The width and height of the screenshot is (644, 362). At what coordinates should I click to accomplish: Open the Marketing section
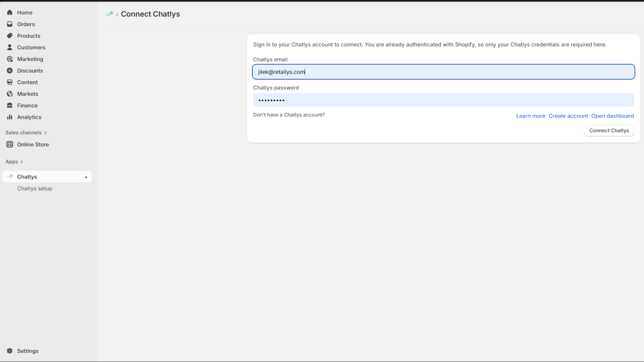click(x=29, y=59)
